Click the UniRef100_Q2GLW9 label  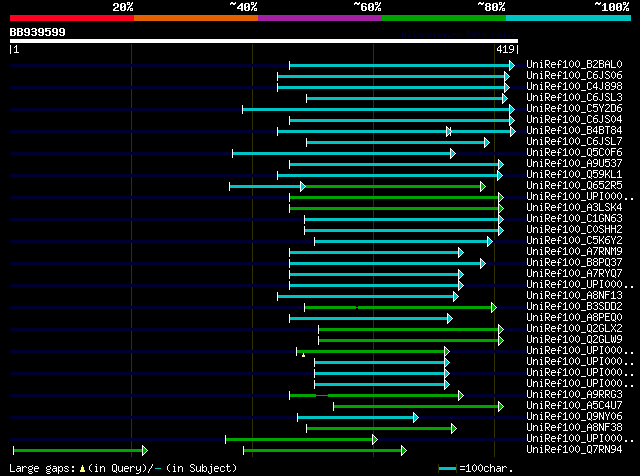pyautogui.click(x=574, y=340)
